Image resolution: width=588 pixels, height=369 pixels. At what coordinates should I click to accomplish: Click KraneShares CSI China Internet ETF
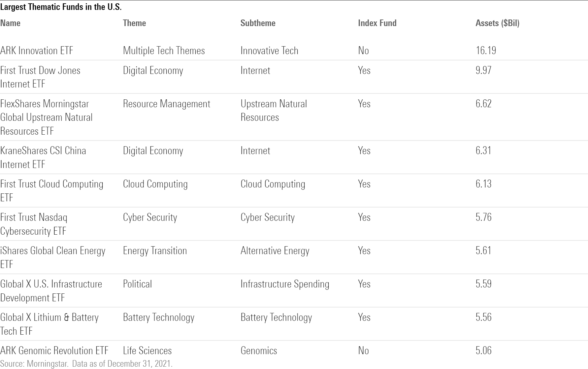[43, 157]
